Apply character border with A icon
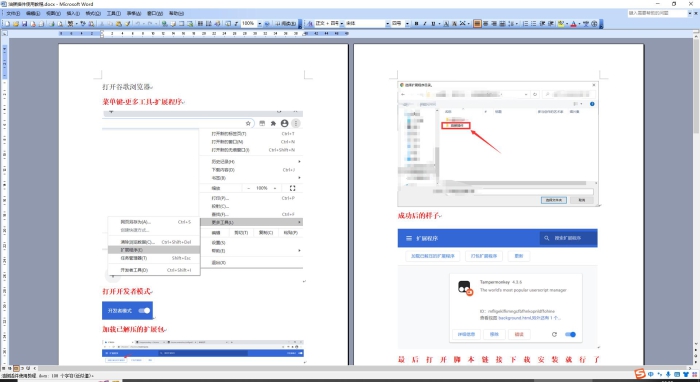 446,23
